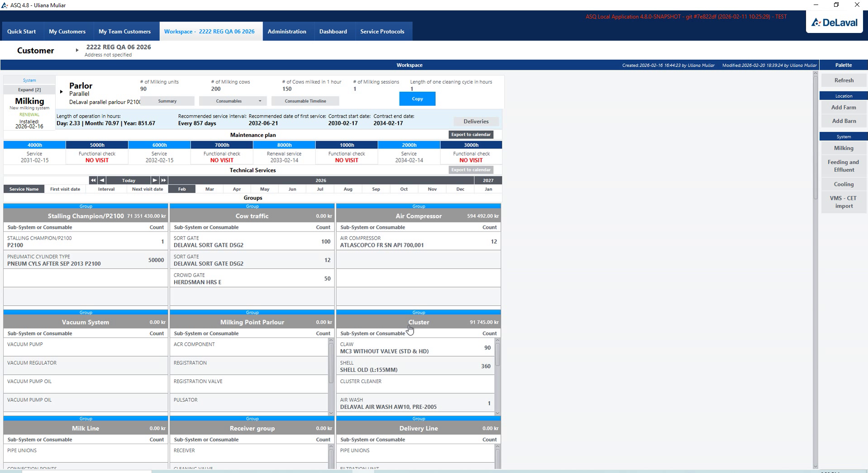Screen dimensions: 868x473
Task: Jump to last period in timeline navigation
Action: click(x=163, y=180)
